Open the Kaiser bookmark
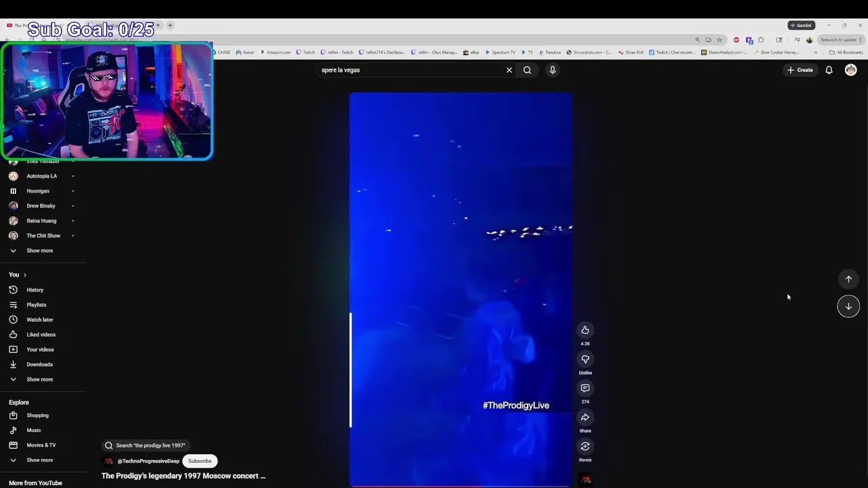 [x=245, y=52]
